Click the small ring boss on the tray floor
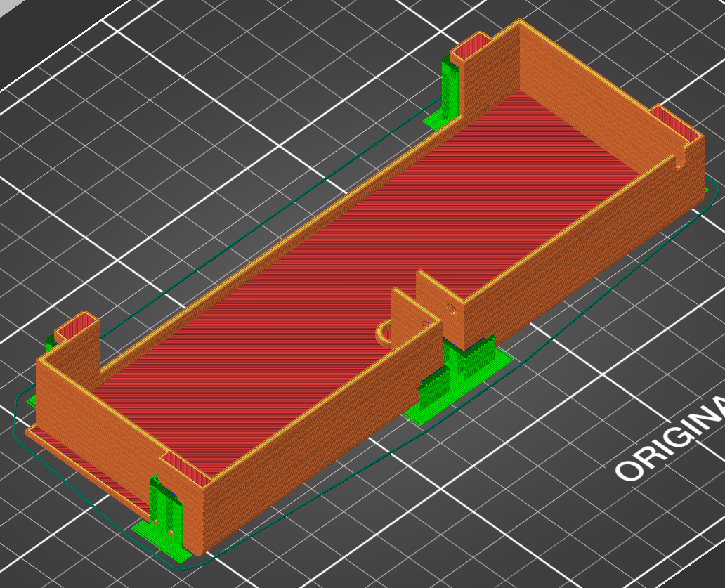 pos(385,334)
